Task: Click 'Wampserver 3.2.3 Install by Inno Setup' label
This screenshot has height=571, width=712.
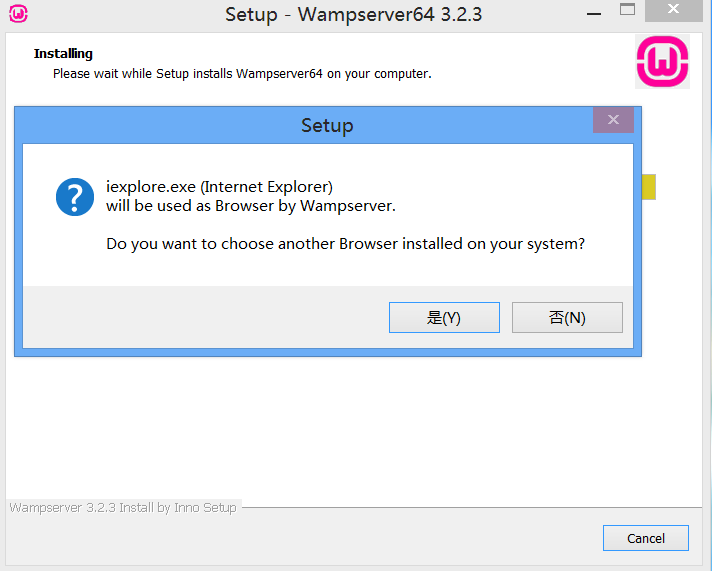Action: [x=123, y=507]
